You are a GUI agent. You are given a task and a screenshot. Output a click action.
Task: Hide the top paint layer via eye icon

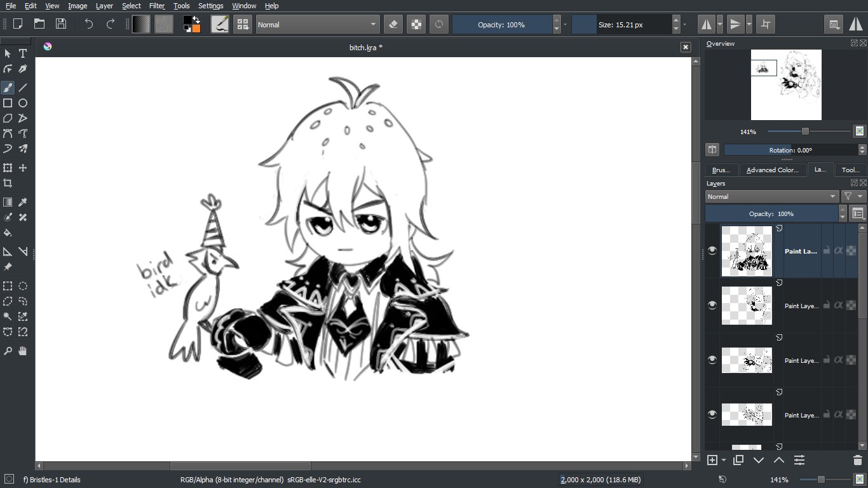tap(712, 250)
